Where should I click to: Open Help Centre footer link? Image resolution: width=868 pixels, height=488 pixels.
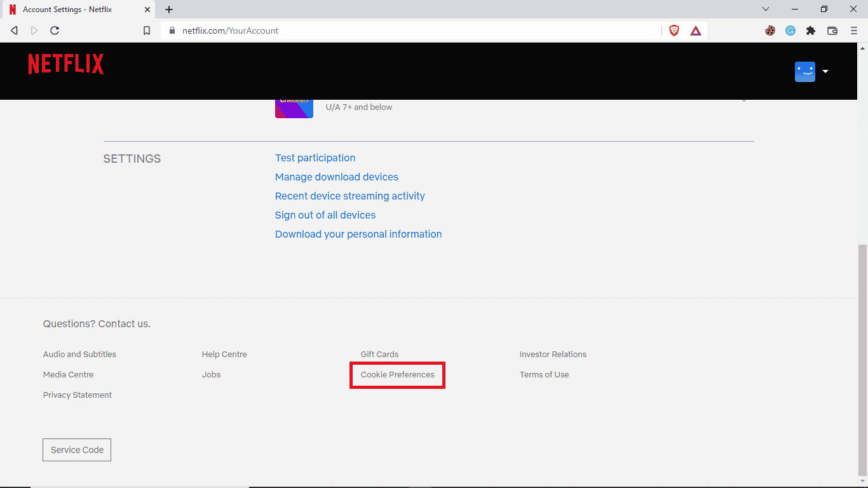(x=224, y=354)
